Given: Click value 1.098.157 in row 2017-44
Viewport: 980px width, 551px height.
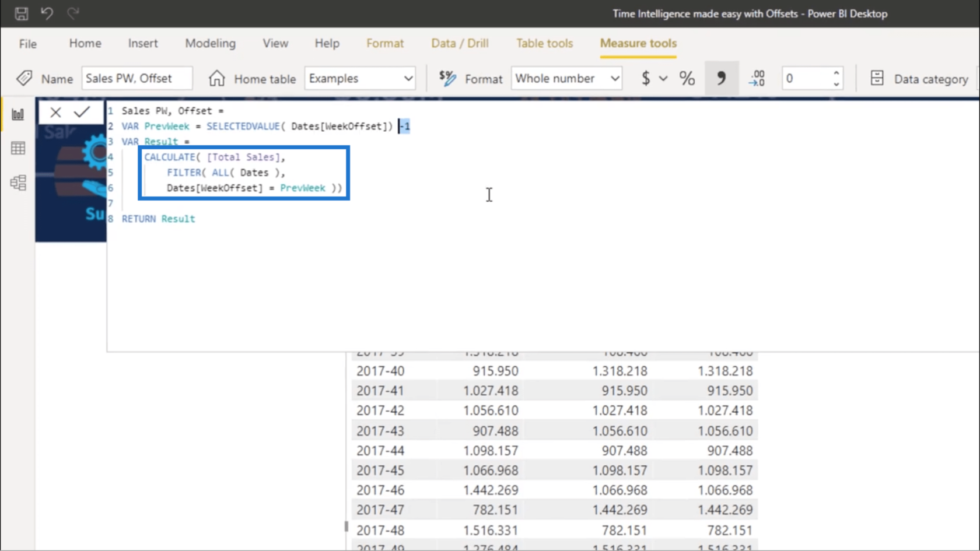Looking at the screenshot, I should pyautogui.click(x=491, y=451).
